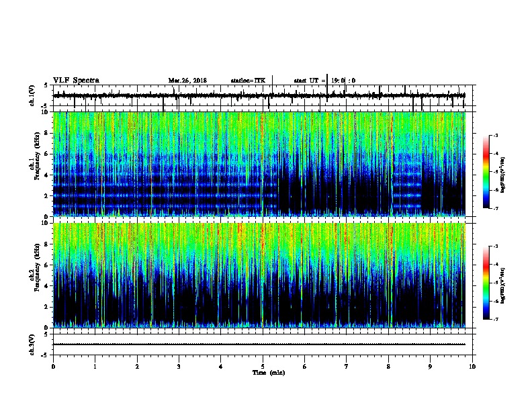This screenshot has width=532, height=411.
Task: Click the "6" kHz tick on ch.1 frequency axis
Action: (x=47, y=154)
